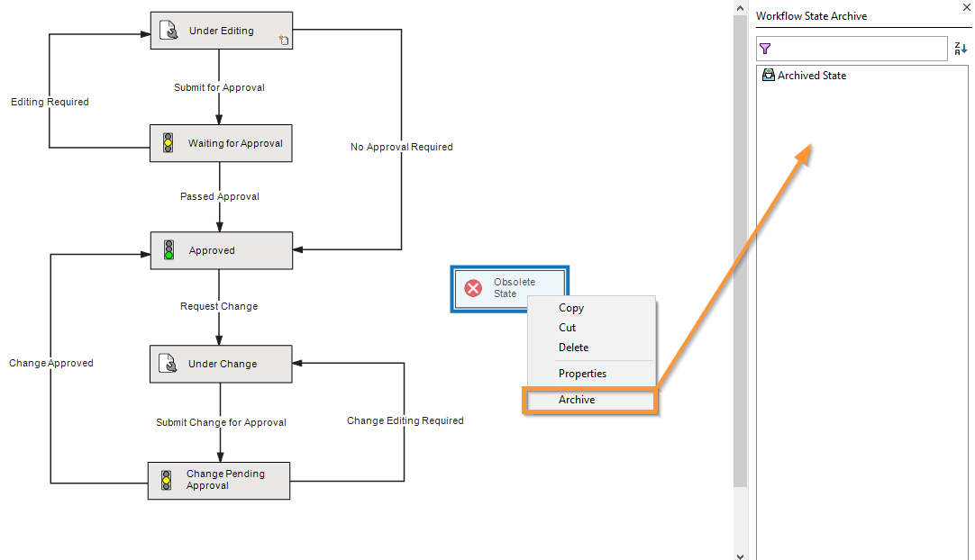
Task: Click the red X icon on Obsolete State
Action: [x=473, y=288]
